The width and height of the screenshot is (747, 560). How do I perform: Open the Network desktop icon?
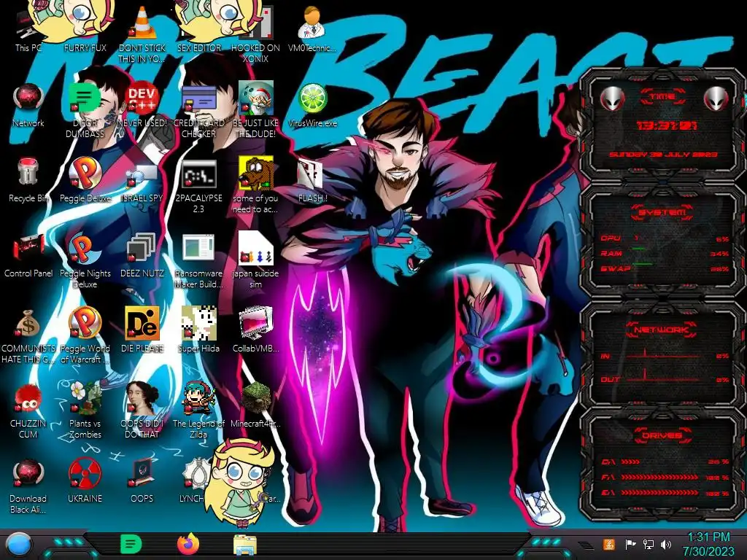pyautogui.click(x=28, y=106)
